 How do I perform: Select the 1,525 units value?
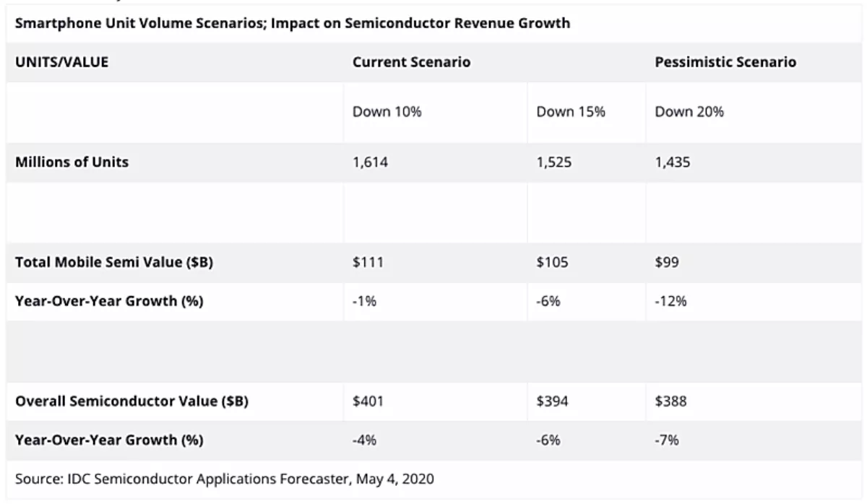click(x=553, y=162)
